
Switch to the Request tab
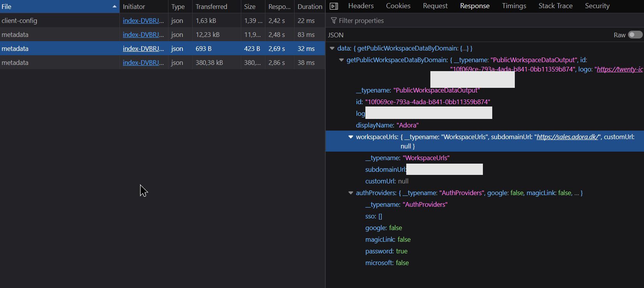pyautogui.click(x=435, y=6)
